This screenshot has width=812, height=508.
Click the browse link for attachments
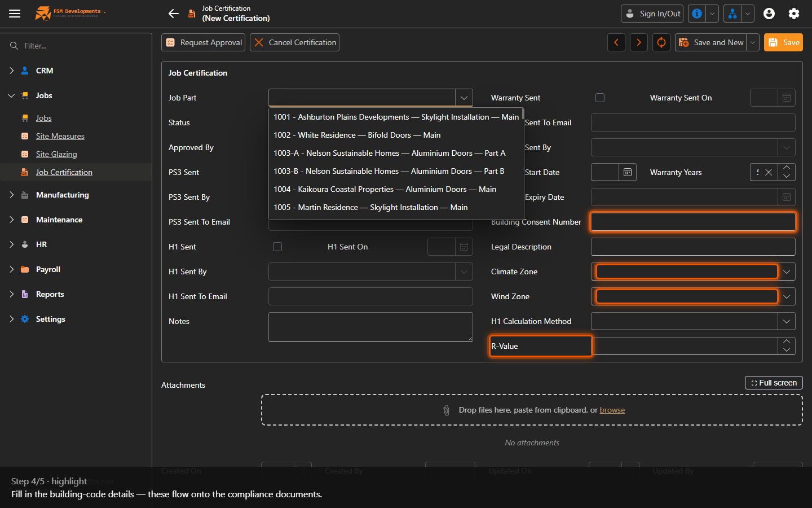click(x=612, y=410)
